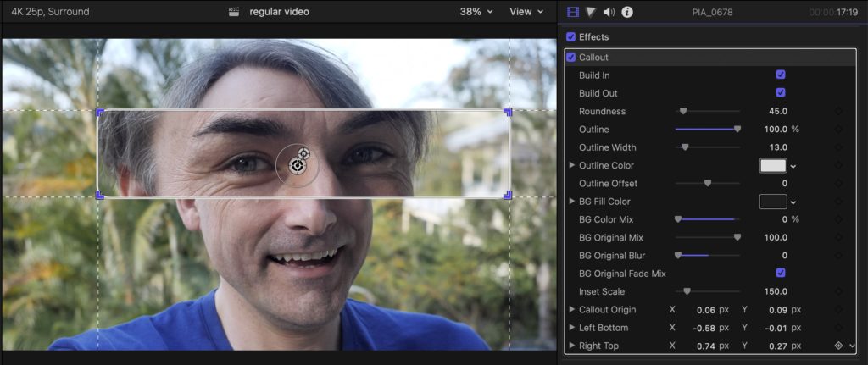This screenshot has width=868, height=365.
Task: Click the Outline Offset slider
Action: (708, 183)
